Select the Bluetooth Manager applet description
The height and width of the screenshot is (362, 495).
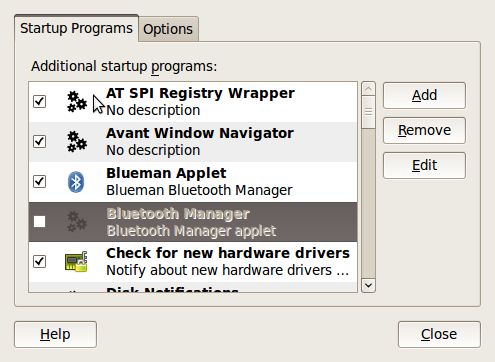pos(191,231)
